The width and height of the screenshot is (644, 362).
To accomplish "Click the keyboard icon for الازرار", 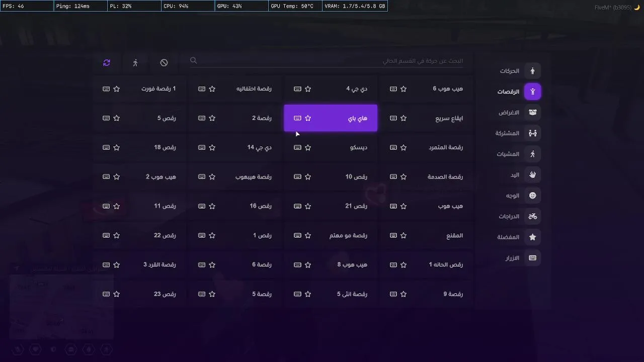I will 532,258.
